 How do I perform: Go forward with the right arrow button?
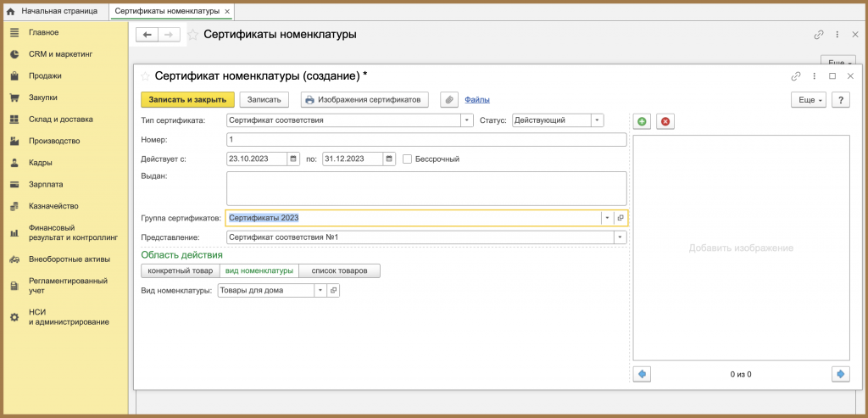click(170, 34)
